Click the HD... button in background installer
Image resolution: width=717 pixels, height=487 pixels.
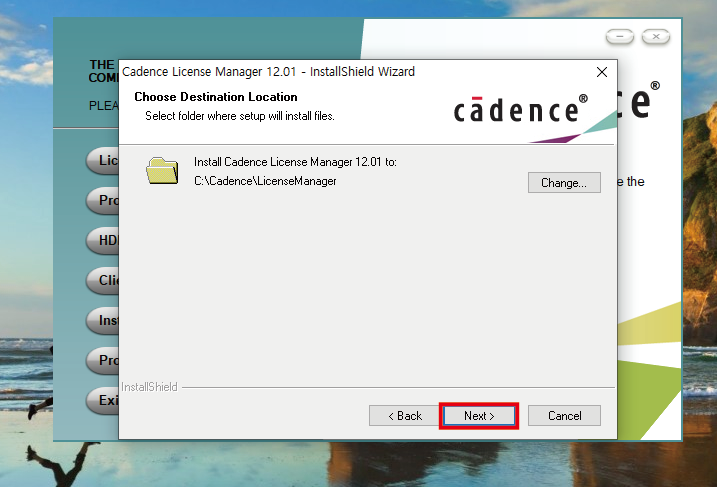coord(102,240)
